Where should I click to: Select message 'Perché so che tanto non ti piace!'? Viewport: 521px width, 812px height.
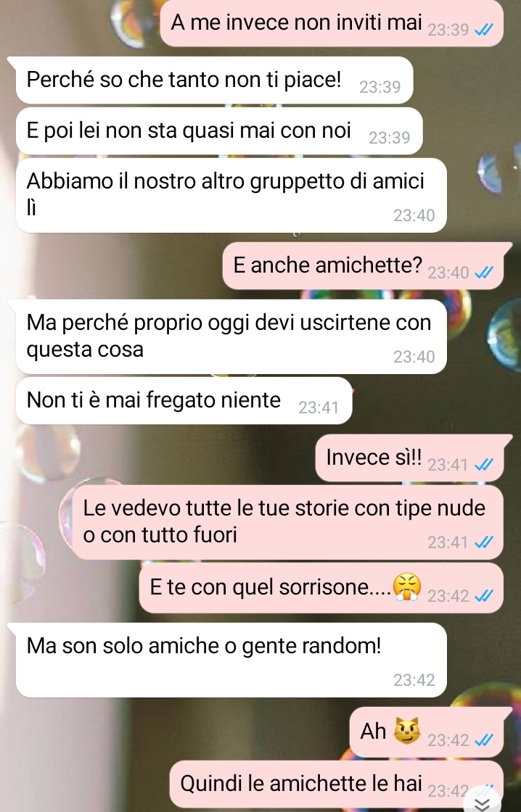(214, 80)
